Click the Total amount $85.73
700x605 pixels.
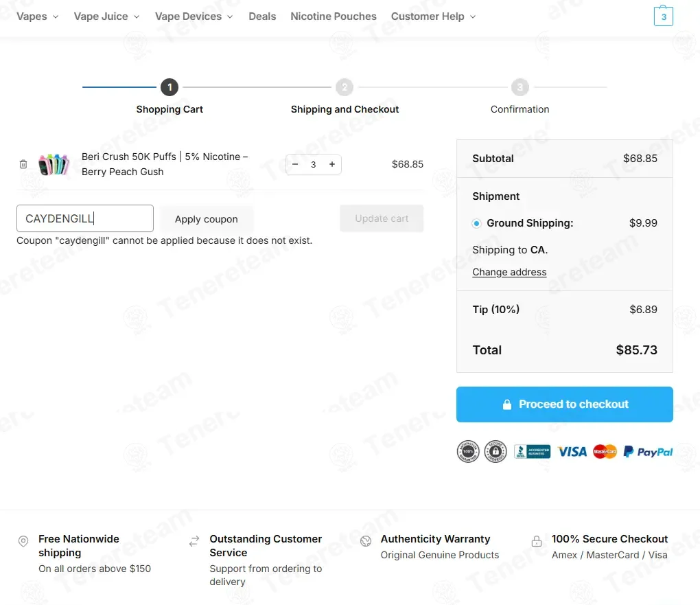(637, 350)
